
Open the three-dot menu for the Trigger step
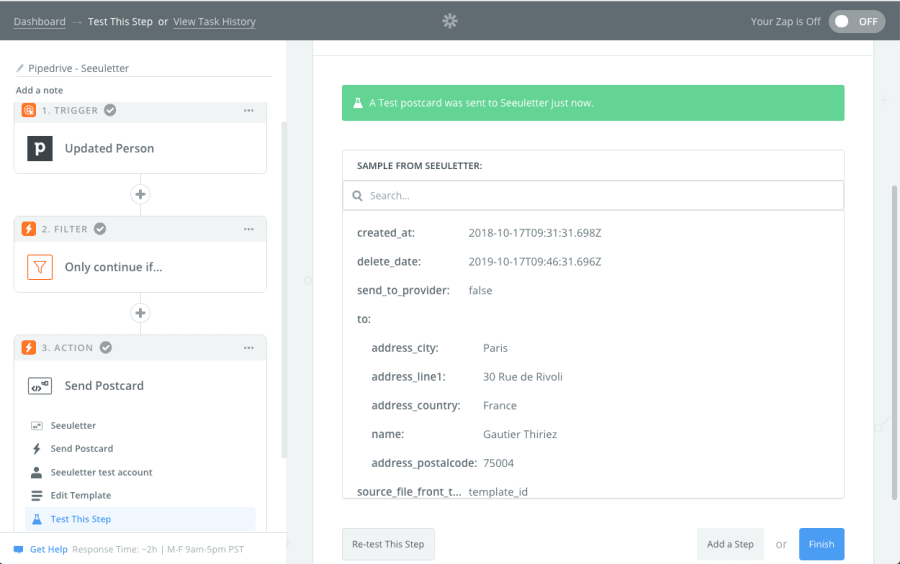coord(249,110)
